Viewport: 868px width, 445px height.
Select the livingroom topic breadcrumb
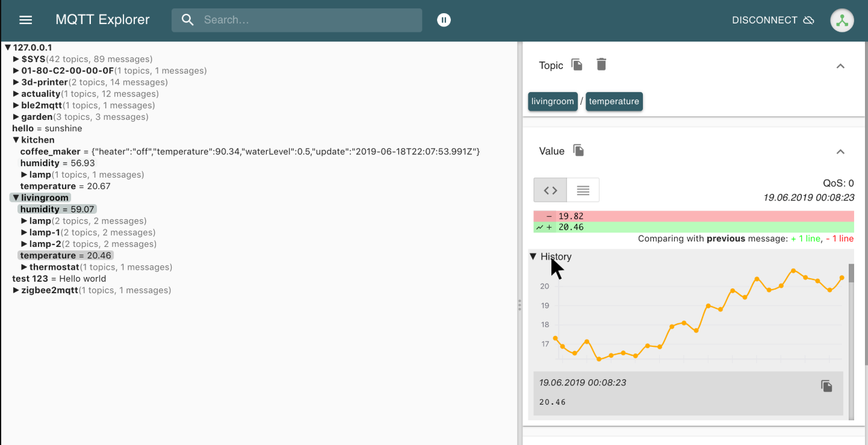(x=552, y=101)
